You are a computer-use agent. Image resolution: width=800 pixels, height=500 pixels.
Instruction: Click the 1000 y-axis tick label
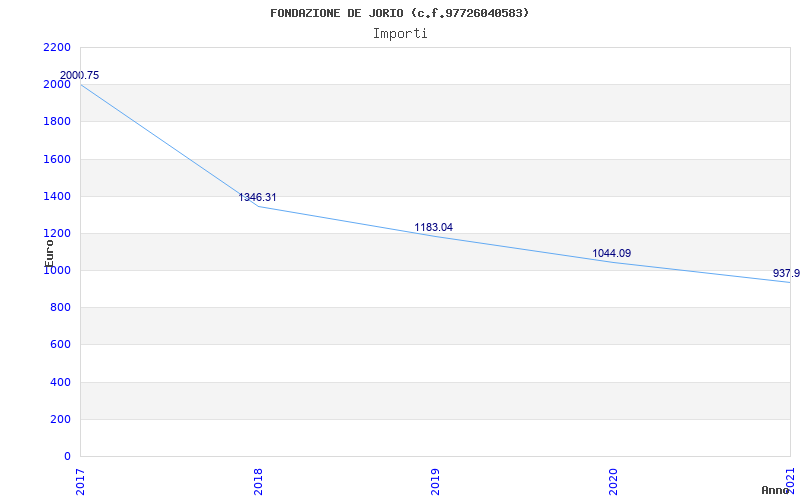(x=57, y=270)
